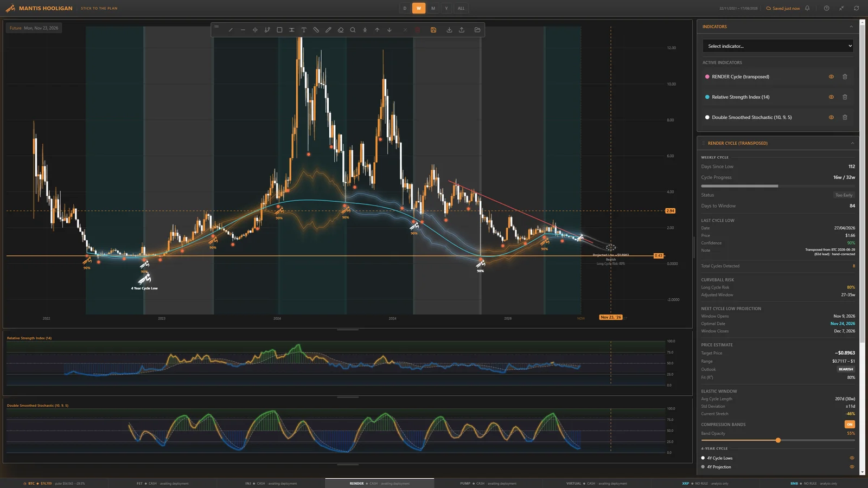Screen dimensions: 868x488
Task: Open the XRP tab in bottom bar
Action: (x=705, y=483)
